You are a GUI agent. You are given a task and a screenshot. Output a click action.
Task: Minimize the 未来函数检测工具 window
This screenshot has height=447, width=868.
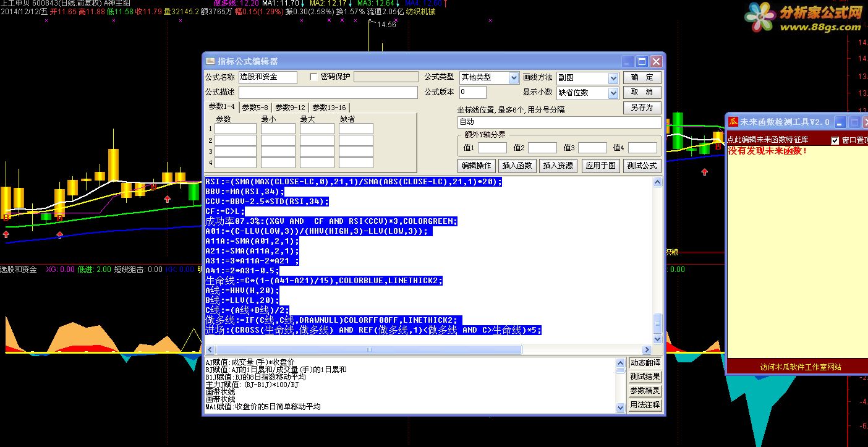[x=841, y=122]
